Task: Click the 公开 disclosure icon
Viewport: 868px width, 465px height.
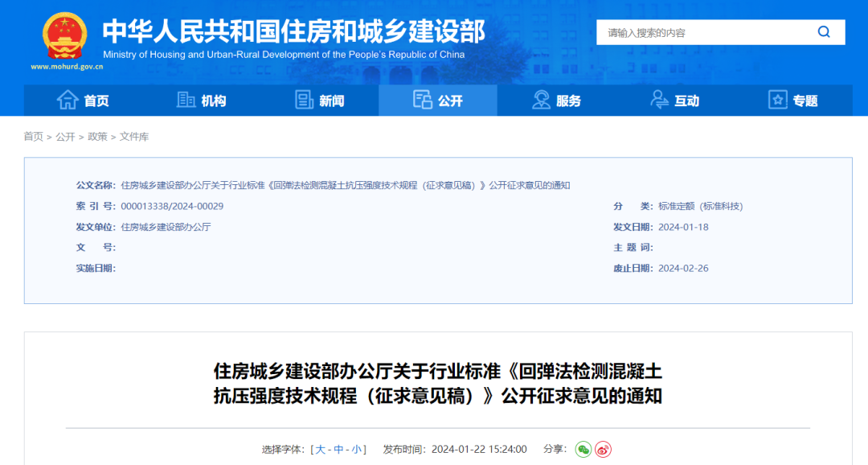Action: 421,100
